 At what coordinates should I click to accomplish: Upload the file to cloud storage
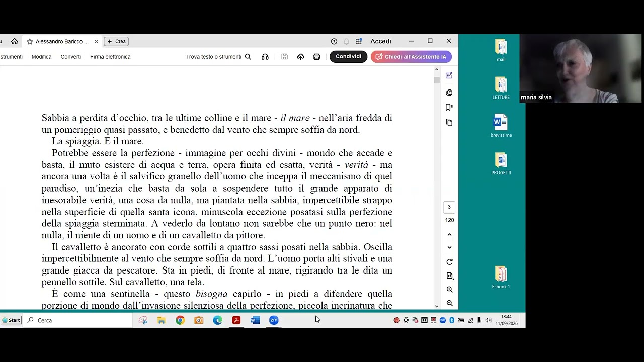point(300,57)
